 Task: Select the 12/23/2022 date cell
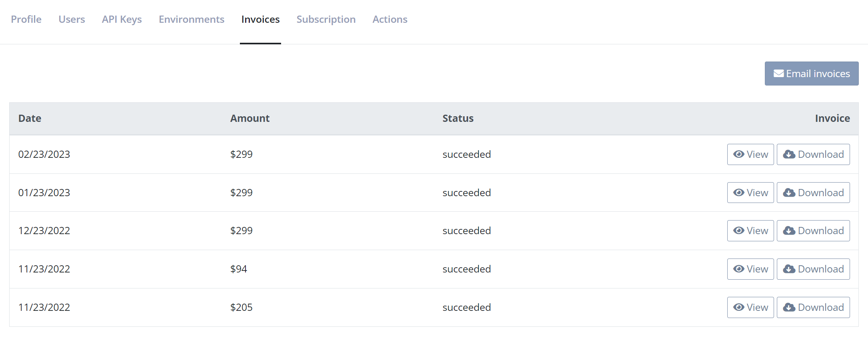[44, 231]
